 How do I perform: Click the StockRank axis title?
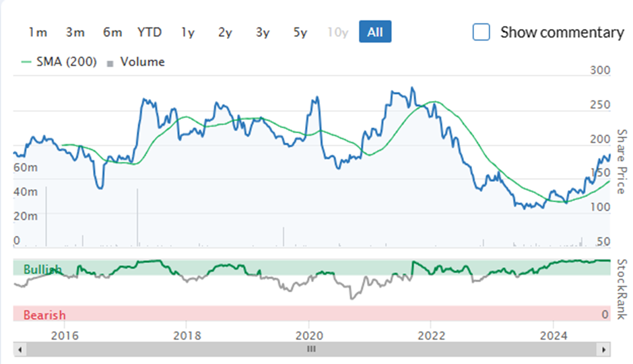point(622,289)
